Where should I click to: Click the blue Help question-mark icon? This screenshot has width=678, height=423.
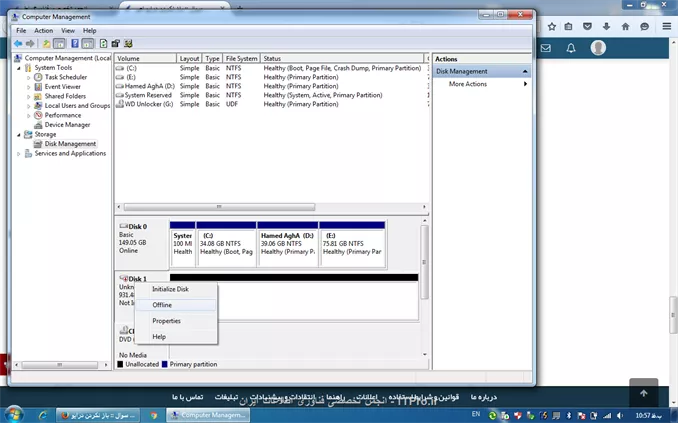pos(75,44)
